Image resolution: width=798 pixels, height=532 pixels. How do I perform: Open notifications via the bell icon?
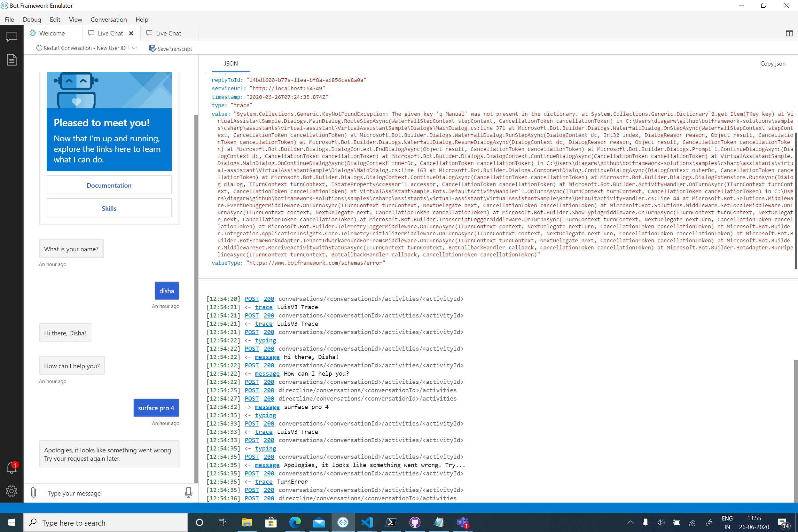coord(12,468)
